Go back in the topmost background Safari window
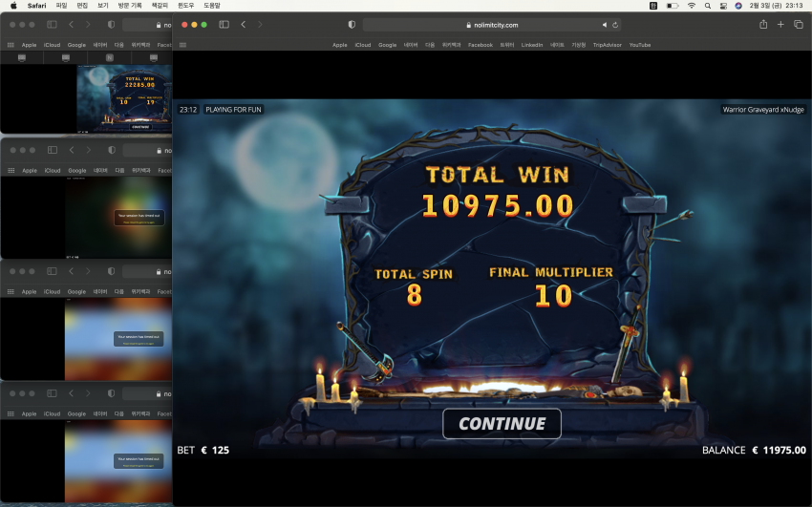This screenshot has height=507, width=812. (71, 24)
